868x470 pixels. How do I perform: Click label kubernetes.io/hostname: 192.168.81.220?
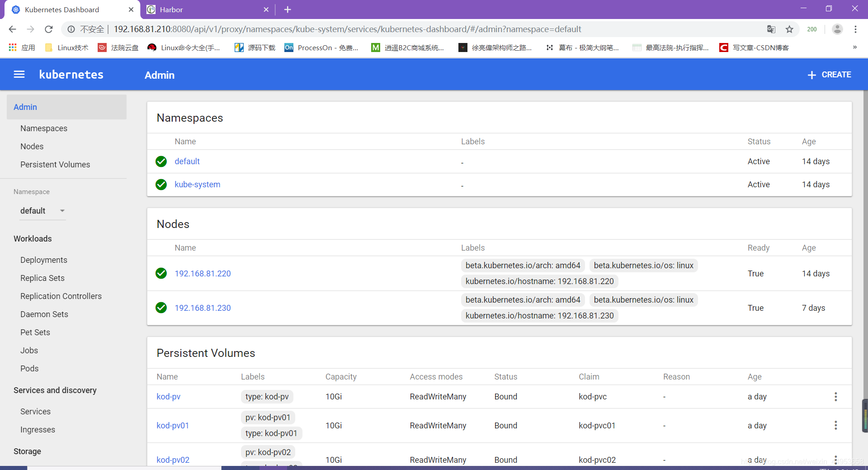540,281
